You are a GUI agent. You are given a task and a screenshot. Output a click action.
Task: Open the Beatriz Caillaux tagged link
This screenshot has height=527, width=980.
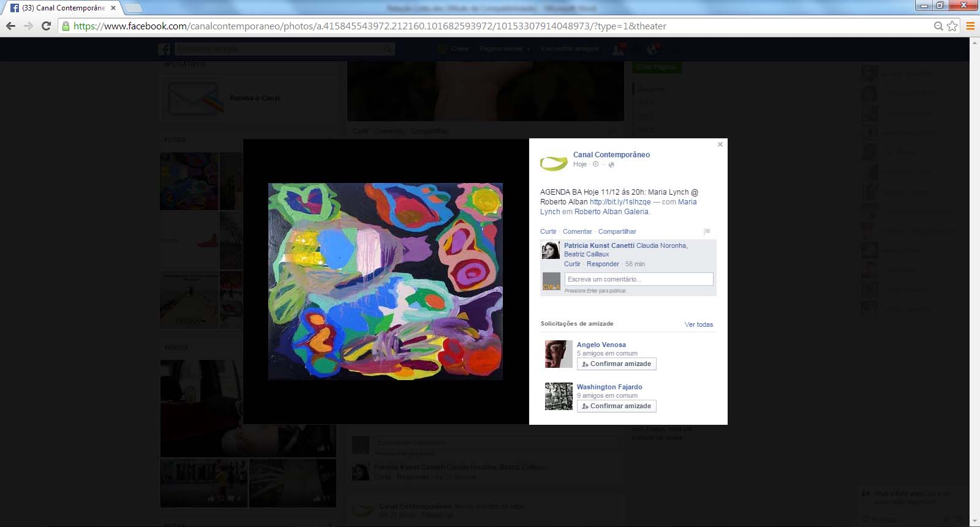click(587, 254)
